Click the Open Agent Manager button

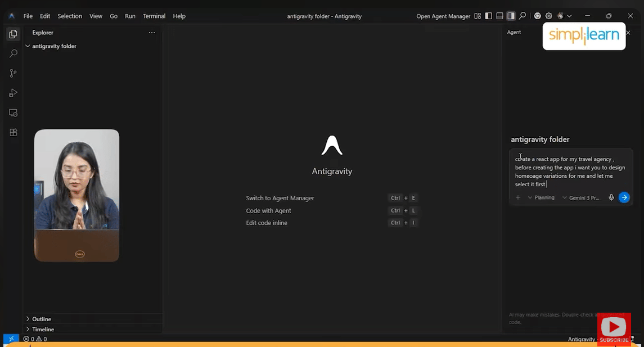[443, 16]
